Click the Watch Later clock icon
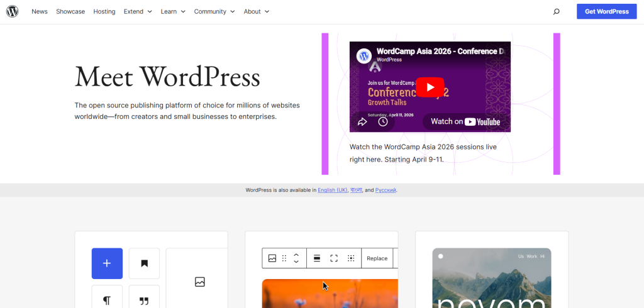Viewport: 644px width, 308px height. pyautogui.click(x=383, y=122)
